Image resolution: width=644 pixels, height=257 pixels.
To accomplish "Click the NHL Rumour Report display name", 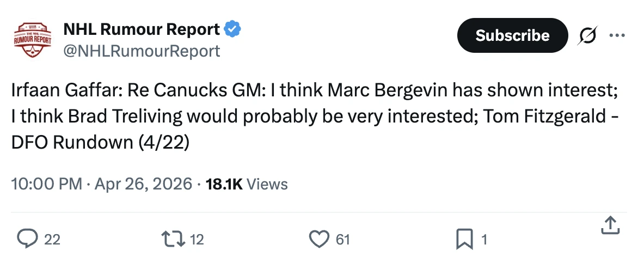I will click(x=142, y=29).
